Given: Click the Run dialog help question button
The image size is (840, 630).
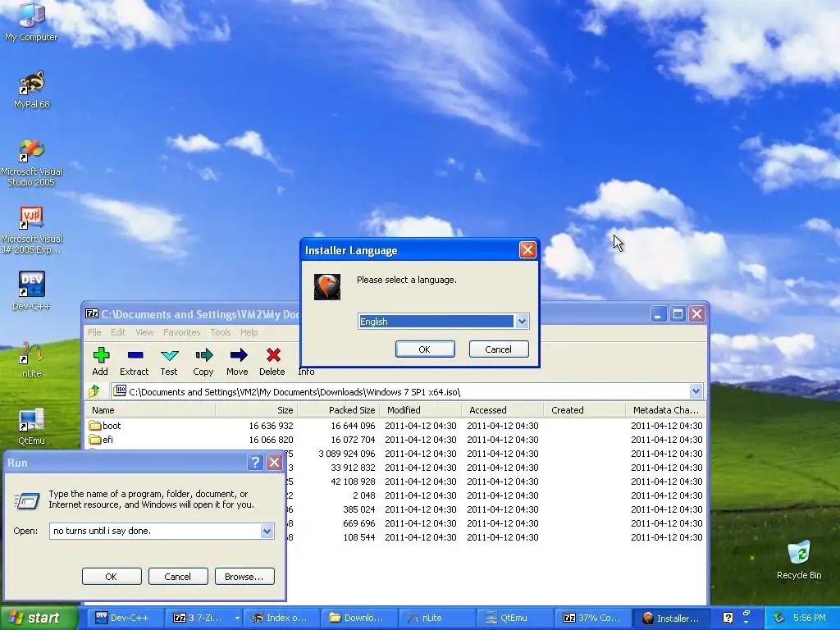Looking at the screenshot, I should coord(255,463).
